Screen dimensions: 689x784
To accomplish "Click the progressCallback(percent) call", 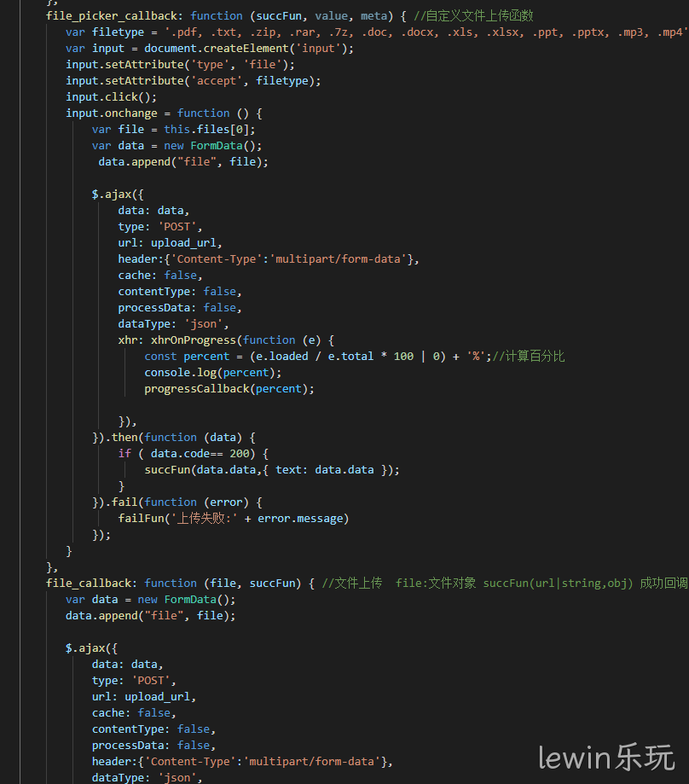I will point(229,389).
